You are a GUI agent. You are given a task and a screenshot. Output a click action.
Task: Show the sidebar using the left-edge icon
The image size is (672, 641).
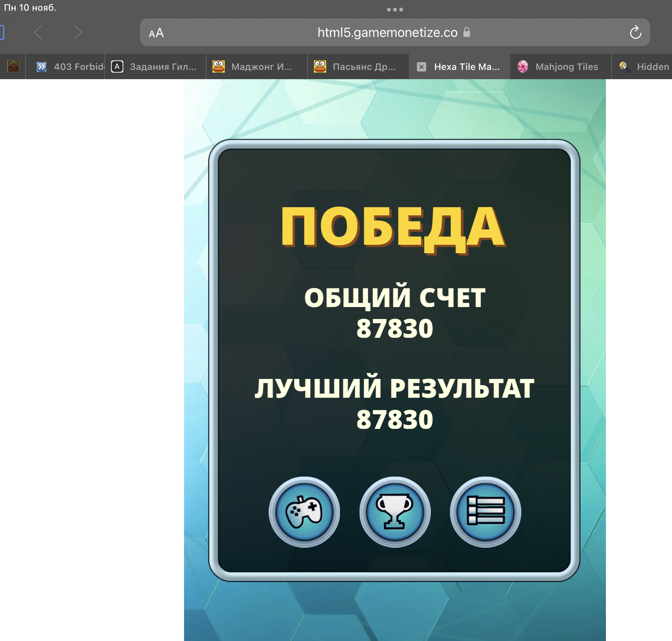2,33
